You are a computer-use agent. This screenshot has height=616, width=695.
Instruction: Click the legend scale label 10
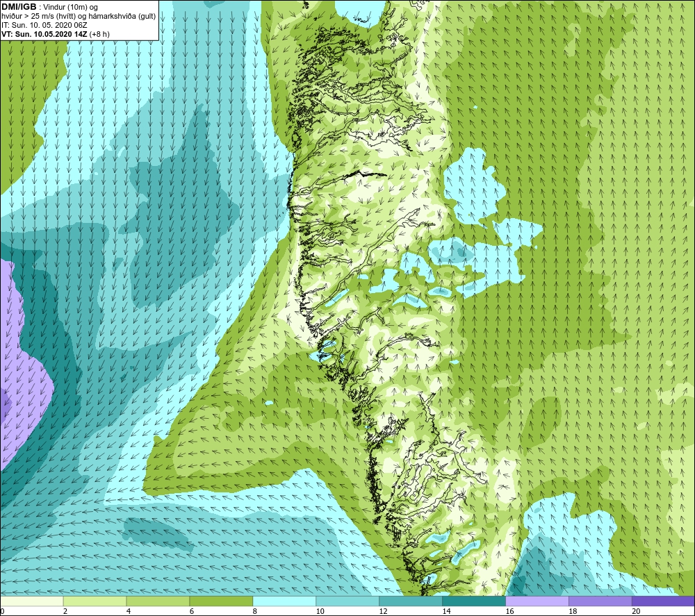click(320, 611)
